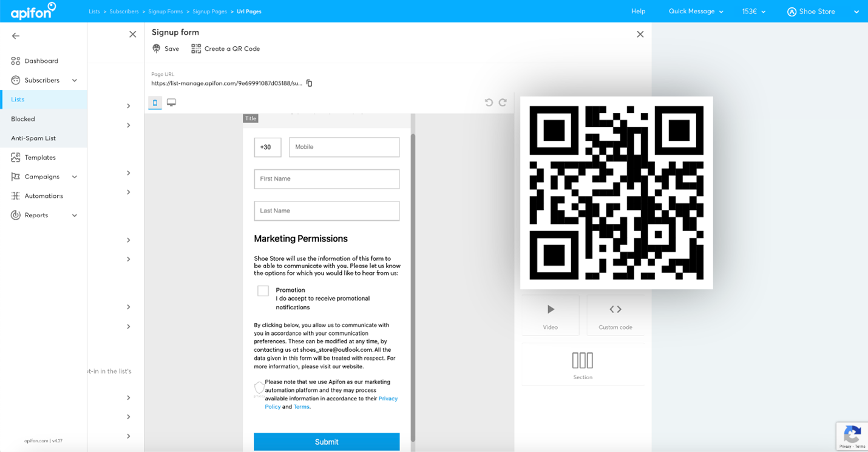The width and height of the screenshot is (868, 452).
Task: Add a Section layout block
Action: [x=583, y=365]
